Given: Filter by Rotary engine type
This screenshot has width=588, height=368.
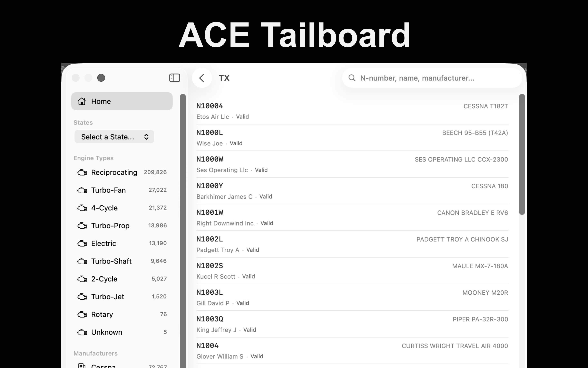Looking at the screenshot, I should 122,315.
